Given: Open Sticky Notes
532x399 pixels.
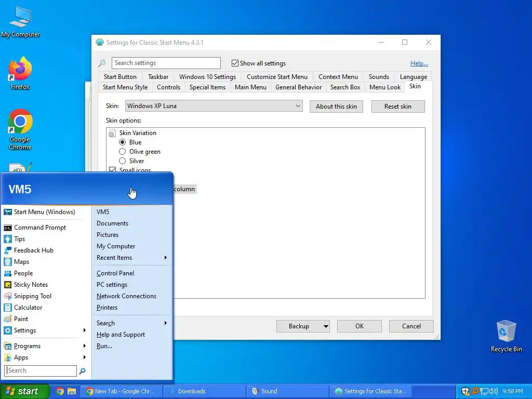Looking at the screenshot, I should coord(31,285).
